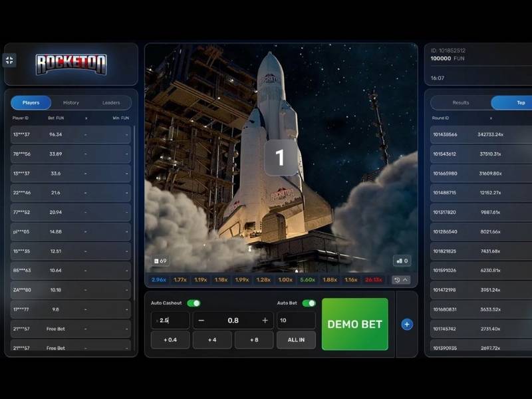Click top round 101543612 row
The width and height of the screenshot is (532, 399).
click(x=481, y=154)
